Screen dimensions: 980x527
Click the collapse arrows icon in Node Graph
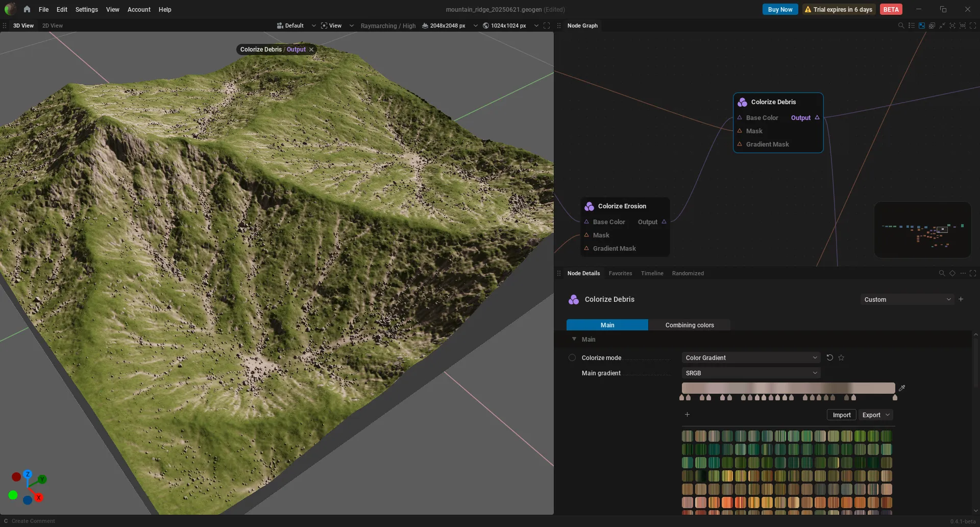(942, 26)
